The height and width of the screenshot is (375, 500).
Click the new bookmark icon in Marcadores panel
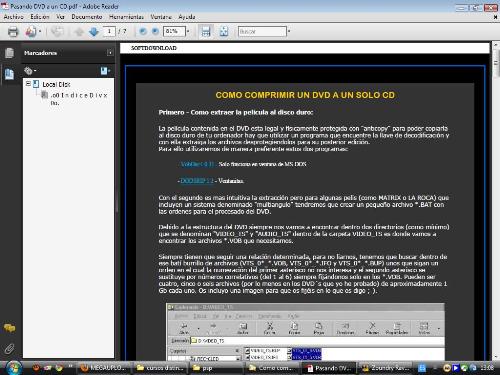[105, 71]
